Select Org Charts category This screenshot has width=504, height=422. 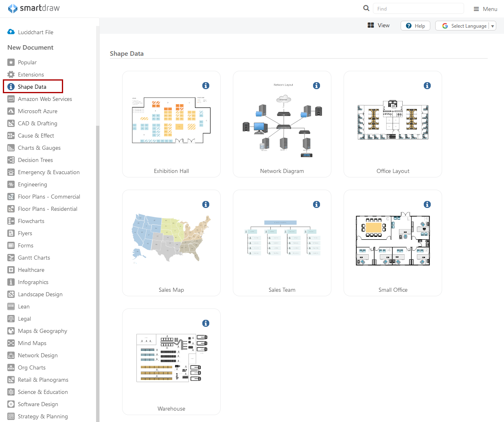31,367
